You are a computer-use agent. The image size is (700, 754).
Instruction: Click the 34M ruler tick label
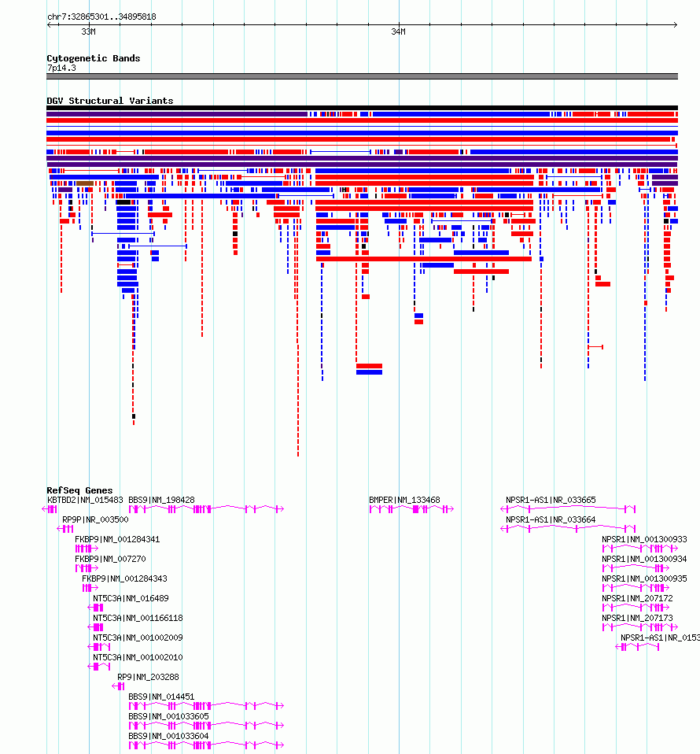pyautogui.click(x=398, y=31)
